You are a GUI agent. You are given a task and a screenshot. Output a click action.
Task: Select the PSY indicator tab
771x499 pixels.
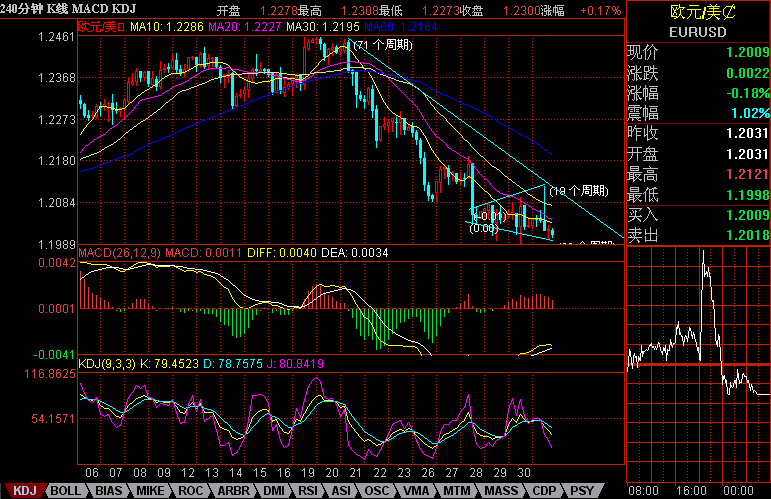[582, 491]
